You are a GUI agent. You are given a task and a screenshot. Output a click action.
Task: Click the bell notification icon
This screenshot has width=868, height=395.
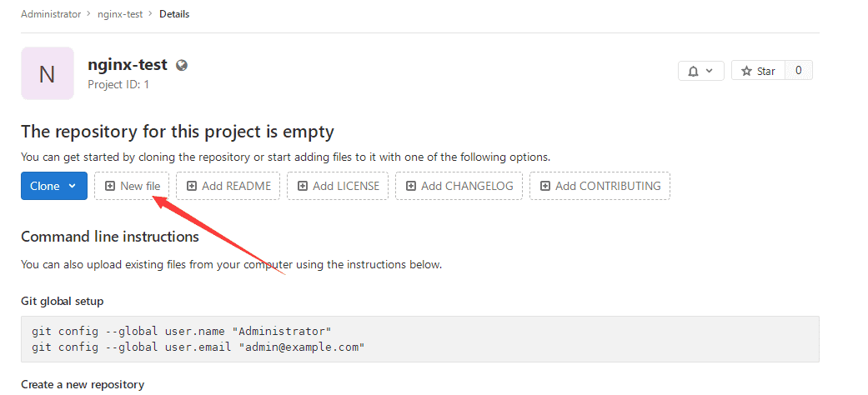point(693,72)
